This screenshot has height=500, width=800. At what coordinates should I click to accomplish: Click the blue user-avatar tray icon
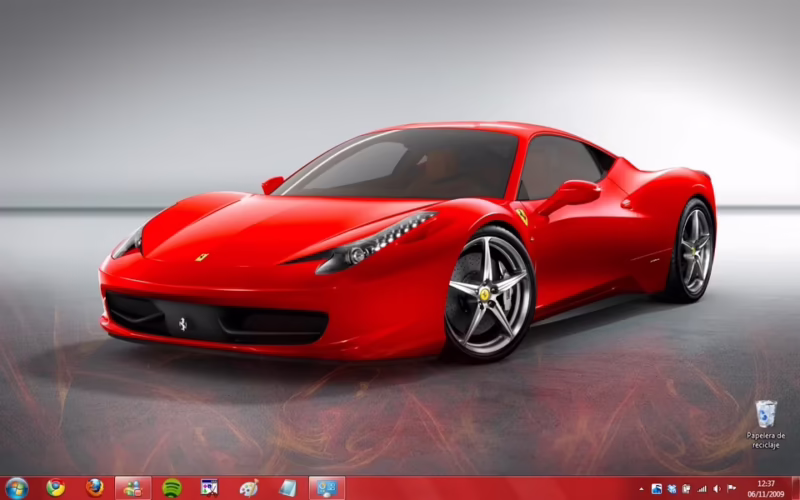pyautogui.click(x=657, y=488)
